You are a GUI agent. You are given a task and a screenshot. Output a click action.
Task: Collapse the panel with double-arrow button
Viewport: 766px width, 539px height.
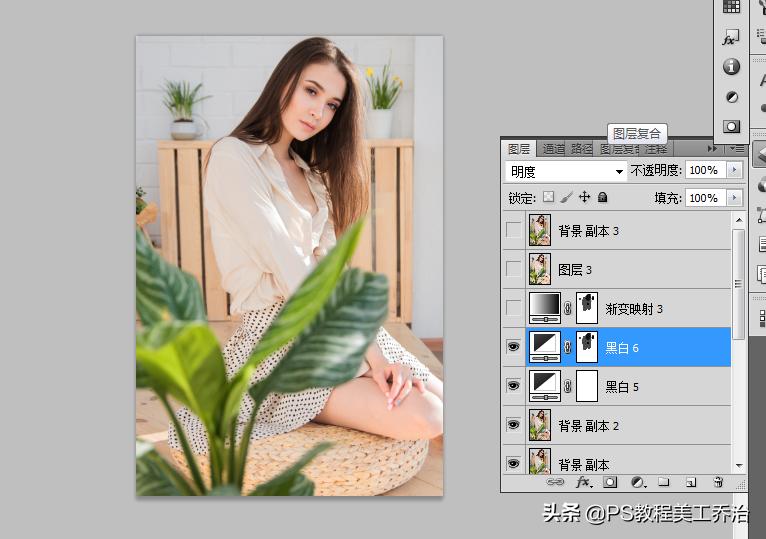713,149
